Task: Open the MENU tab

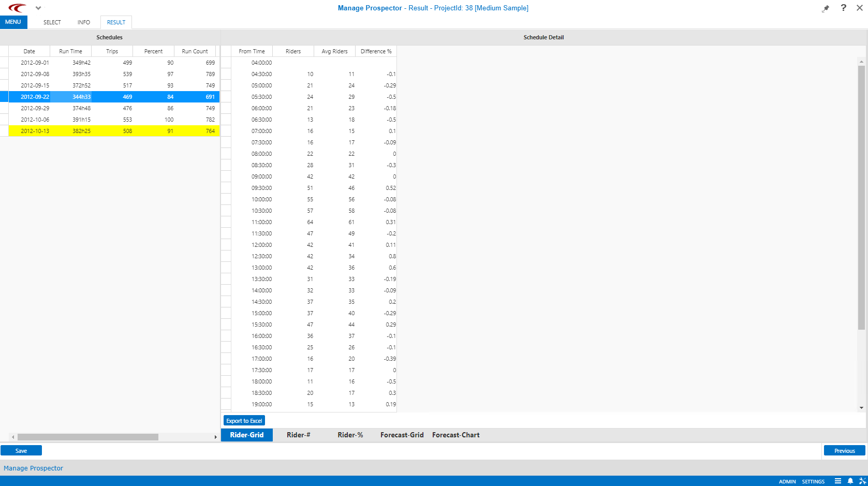Action: click(x=13, y=22)
